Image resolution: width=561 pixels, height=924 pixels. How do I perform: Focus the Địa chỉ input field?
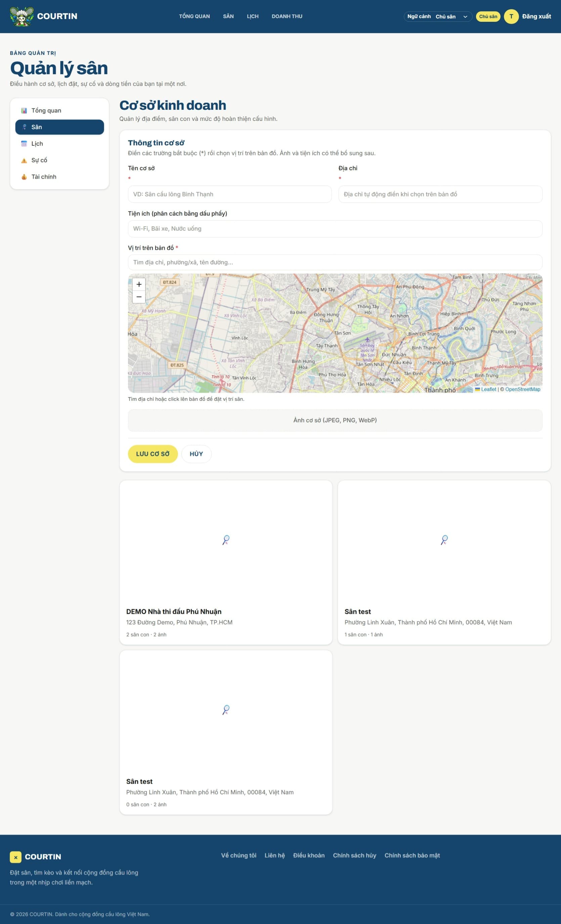coord(440,194)
